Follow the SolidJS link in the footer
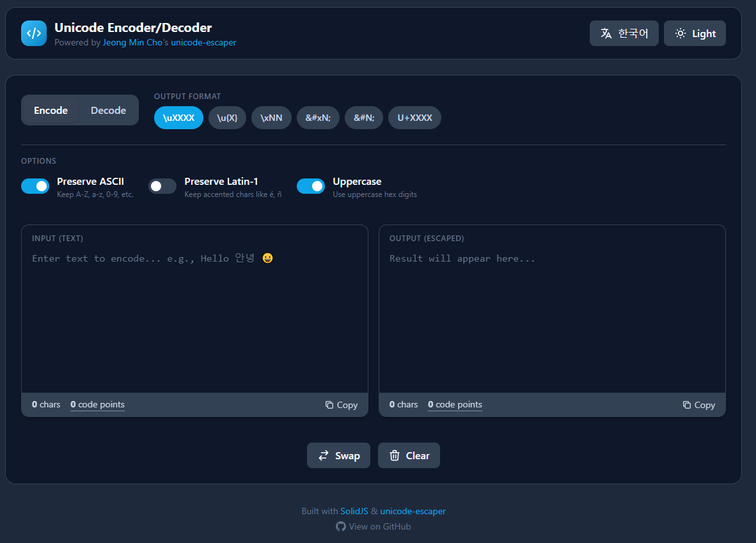756x543 pixels. [354, 511]
